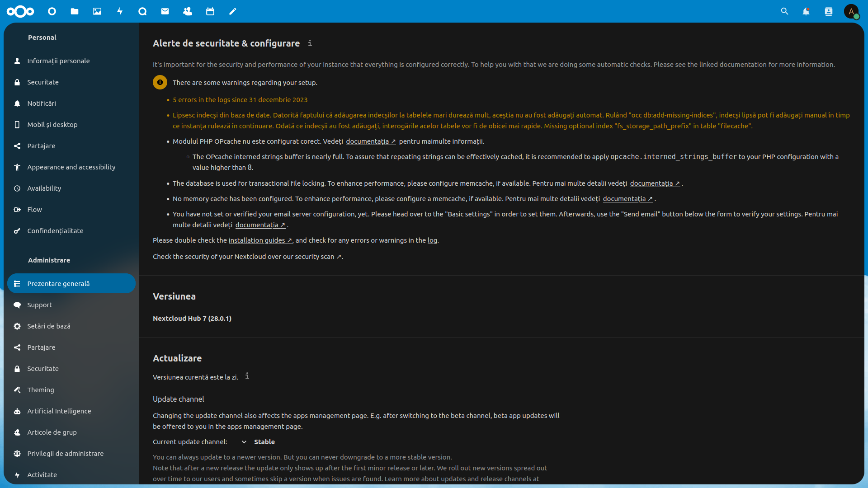Click info icon beside 'Versiunea curentă este la zi'
The height and width of the screenshot is (488, 868).
[247, 376]
